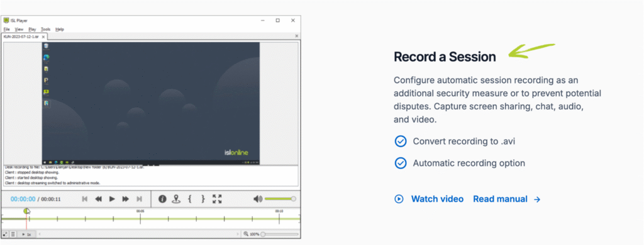Mute audio via the speaker icon
644x245 pixels.
(257, 199)
